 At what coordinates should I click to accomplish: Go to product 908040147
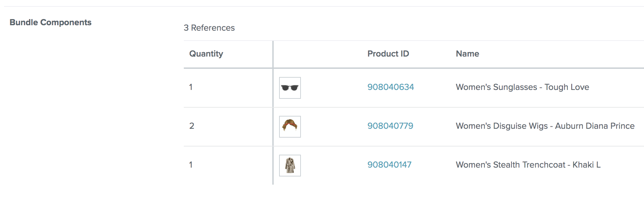[389, 165]
